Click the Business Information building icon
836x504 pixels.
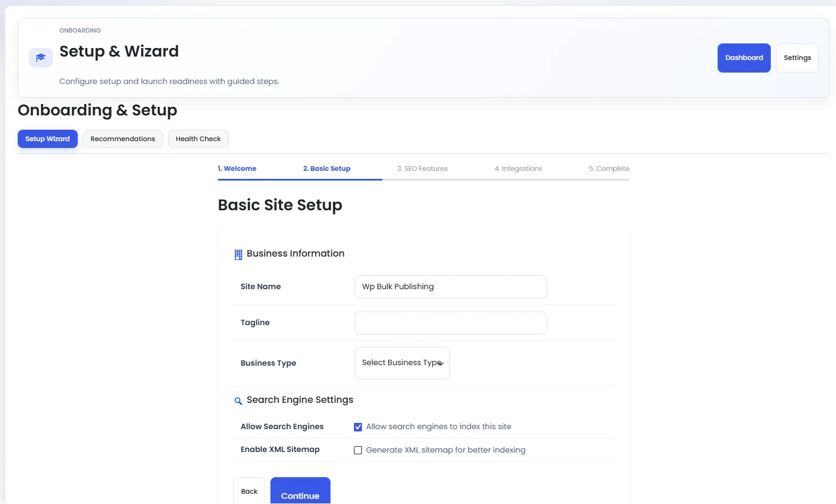(238, 255)
